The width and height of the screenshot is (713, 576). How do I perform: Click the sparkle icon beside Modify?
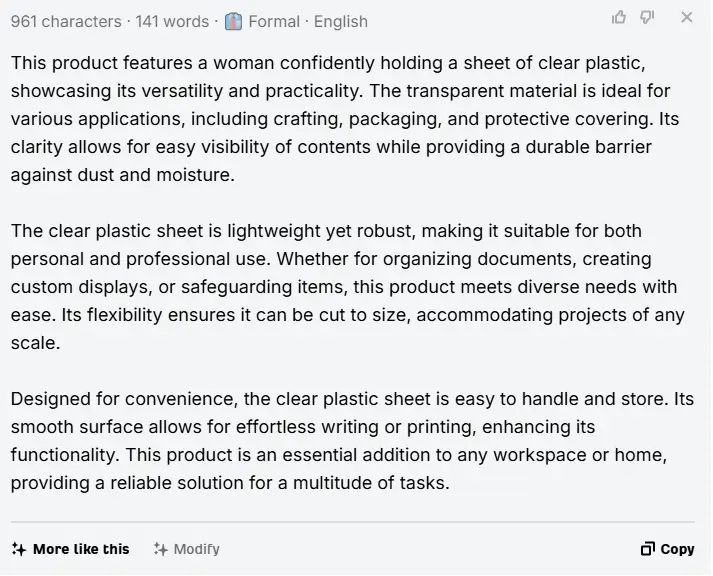pyautogui.click(x=160, y=549)
